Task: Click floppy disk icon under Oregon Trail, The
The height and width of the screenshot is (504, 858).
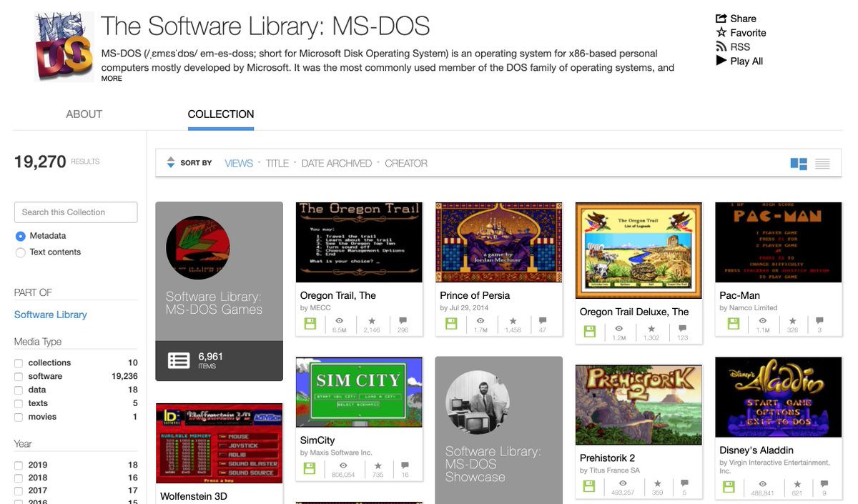Action: coord(310,325)
